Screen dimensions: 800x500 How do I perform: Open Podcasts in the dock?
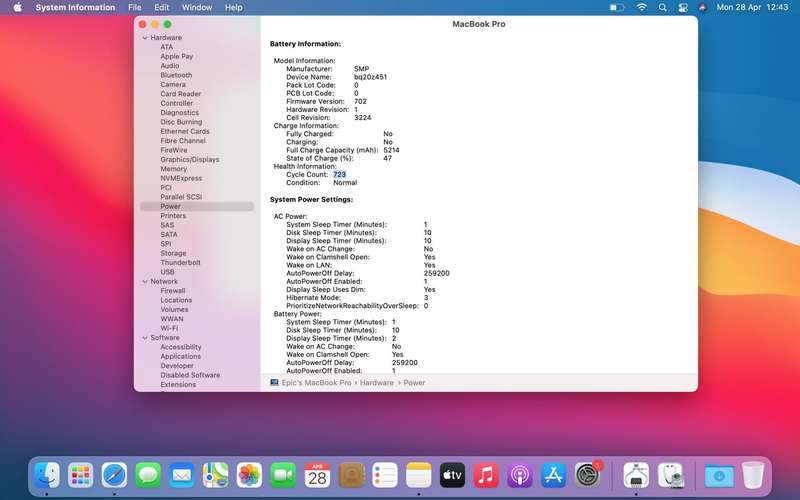[519, 476]
